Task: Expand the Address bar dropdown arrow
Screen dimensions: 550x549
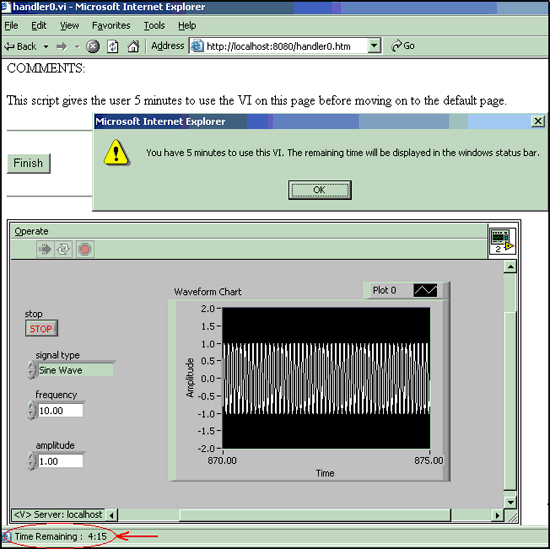Action: (374, 46)
